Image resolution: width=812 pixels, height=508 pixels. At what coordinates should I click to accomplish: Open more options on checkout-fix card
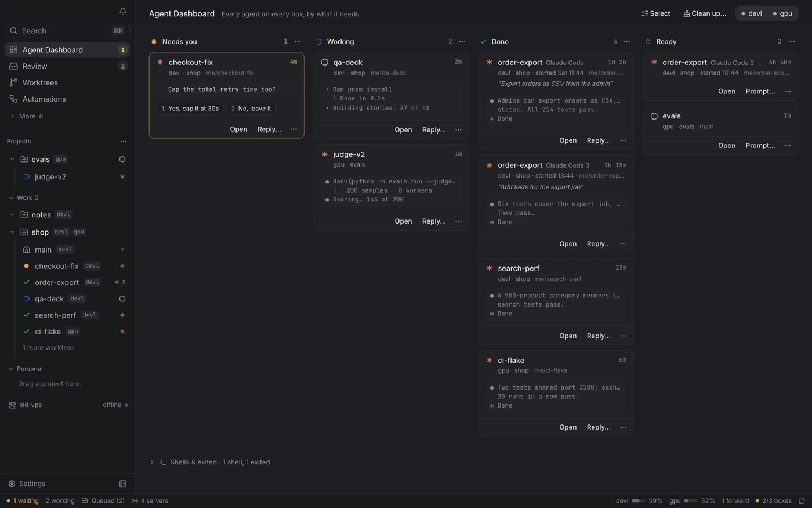point(293,129)
